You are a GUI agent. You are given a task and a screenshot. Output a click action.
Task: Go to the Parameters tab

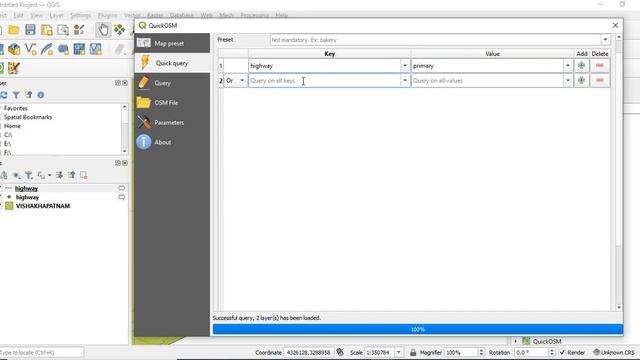[x=172, y=122]
